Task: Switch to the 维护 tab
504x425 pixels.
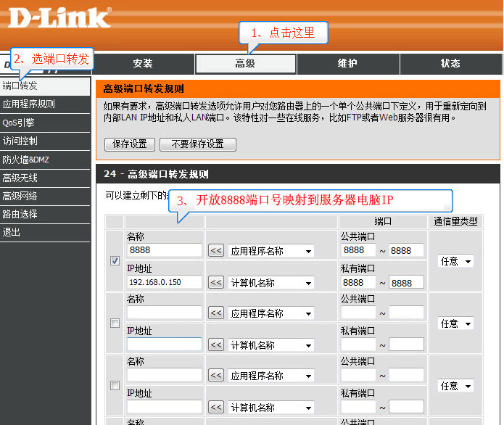Action: 347,64
